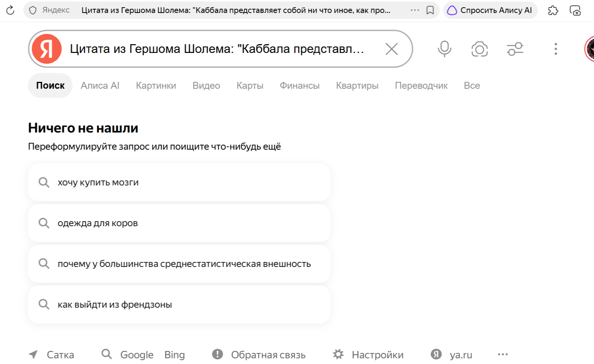
Task: Open the site protection shield icon
Action: [33, 10]
